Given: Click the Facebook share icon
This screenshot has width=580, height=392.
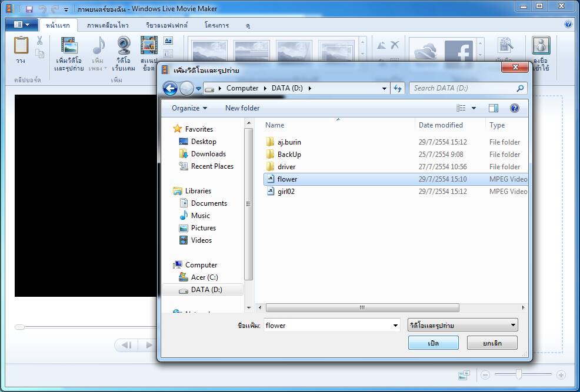Looking at the screenshot, I should click(x=459, y=52).
